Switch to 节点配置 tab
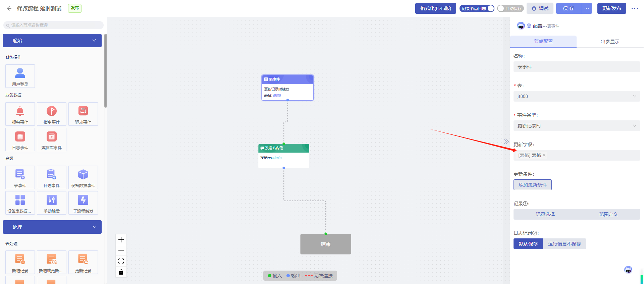Image resolution: width=644 pixels, height=284 pixels. click(x=543, y=41)
